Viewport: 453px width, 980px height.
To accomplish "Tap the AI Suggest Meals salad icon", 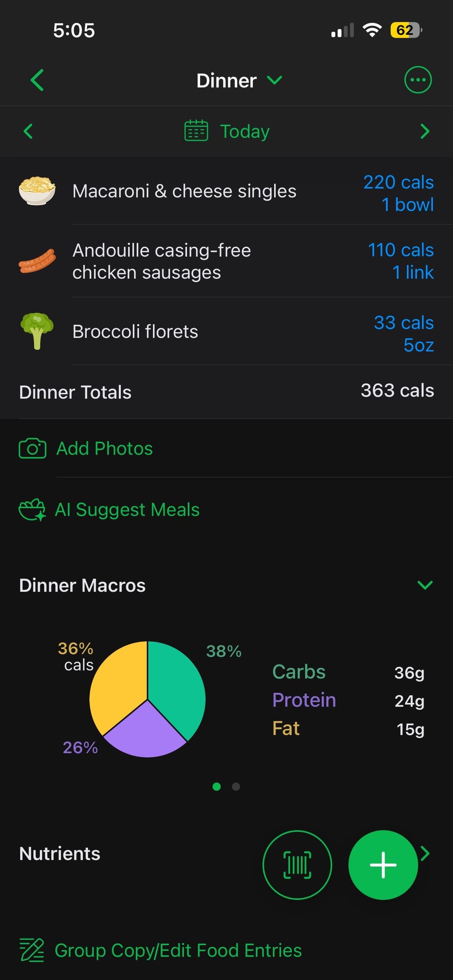I will click(32, 509).
